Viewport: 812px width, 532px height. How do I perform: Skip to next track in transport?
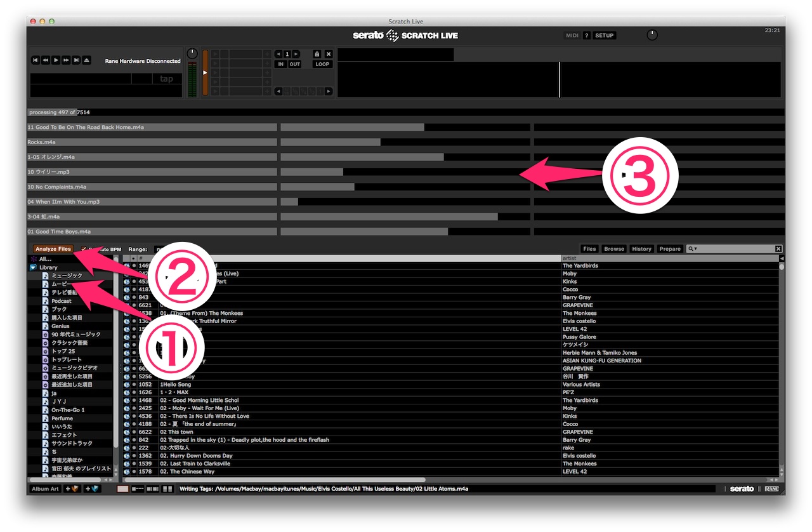tap(76, 60)
